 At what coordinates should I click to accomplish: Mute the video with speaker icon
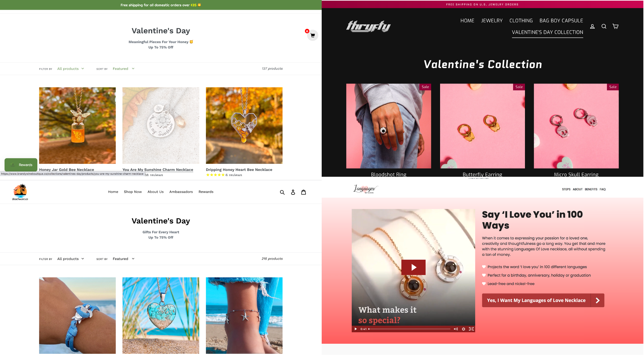tap(455, 329)
